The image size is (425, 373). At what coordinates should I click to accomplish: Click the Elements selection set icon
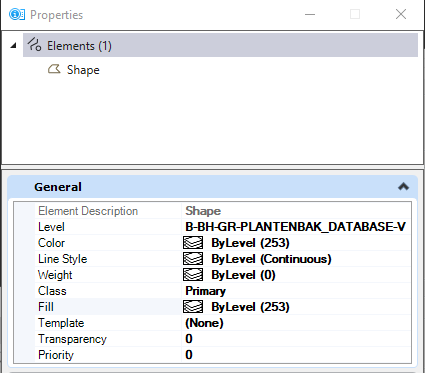click(x=34, y=45)
